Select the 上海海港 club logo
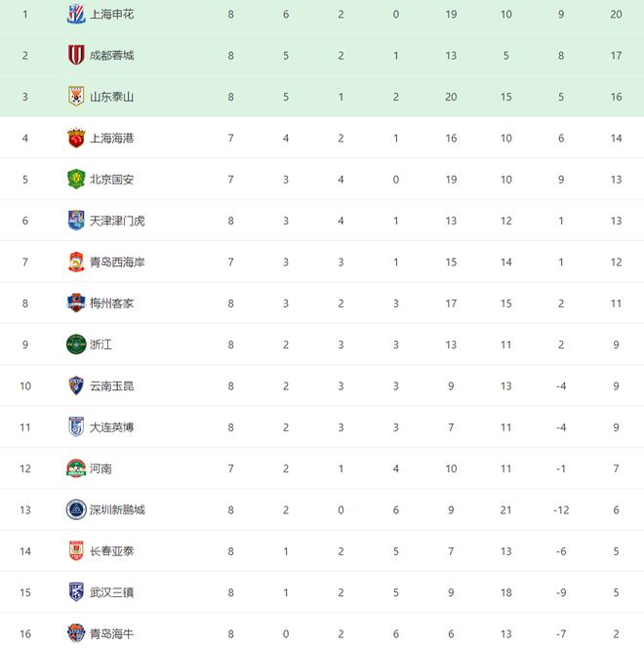The width and height of the screenshot is (644, 648). (76, 138)
